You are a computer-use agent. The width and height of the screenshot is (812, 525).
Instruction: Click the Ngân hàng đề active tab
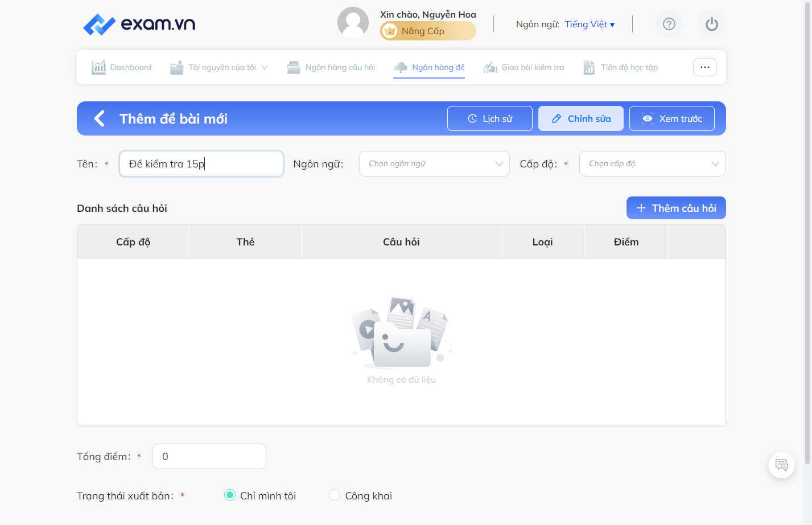click(x=429, y=67)
